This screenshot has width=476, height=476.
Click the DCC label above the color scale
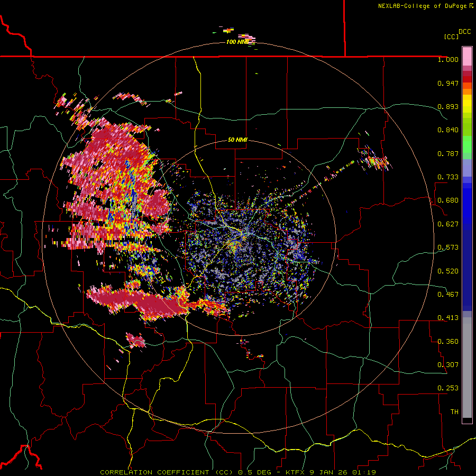click(464, 32)
